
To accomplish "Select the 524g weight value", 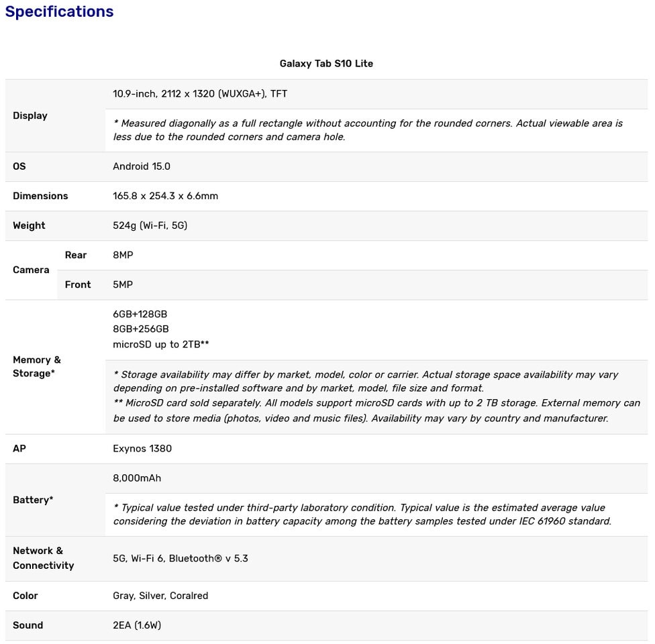I will (x=150, y=225).
